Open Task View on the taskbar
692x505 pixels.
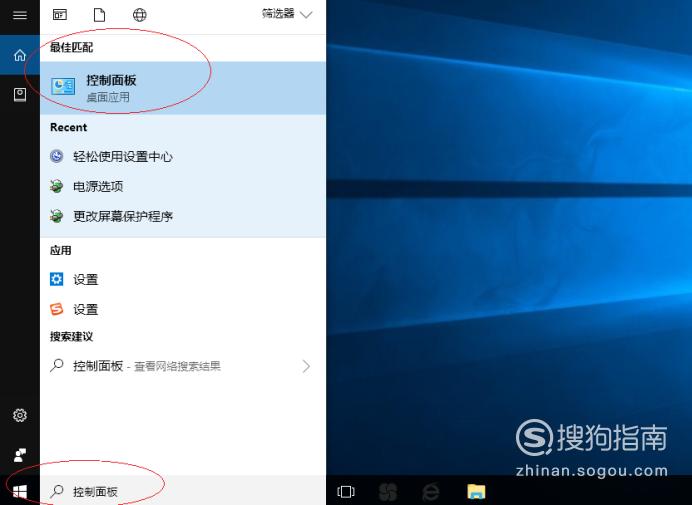(x=346, y=491)
